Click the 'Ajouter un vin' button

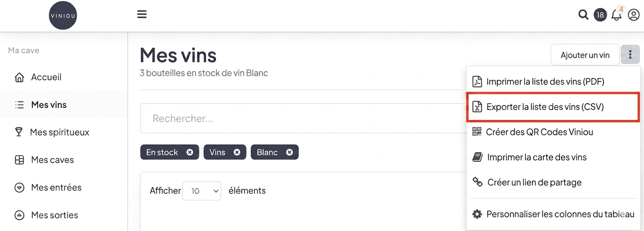pyautogui.click(x=585, y=54)
